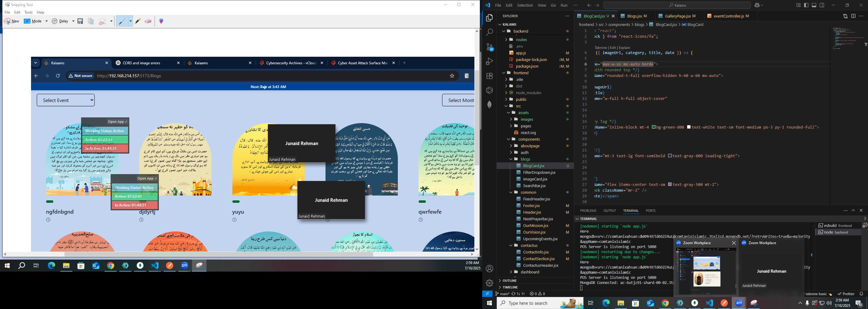The width and height of the screenshot is (868, 309).
Task: Open notifications bell in VS Code status bar
Action: pos(861,294)
